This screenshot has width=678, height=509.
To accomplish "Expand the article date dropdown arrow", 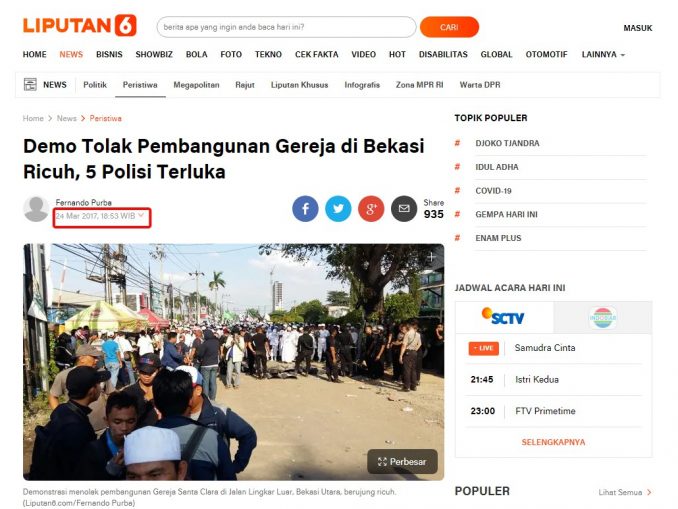I will coord(141,215).
